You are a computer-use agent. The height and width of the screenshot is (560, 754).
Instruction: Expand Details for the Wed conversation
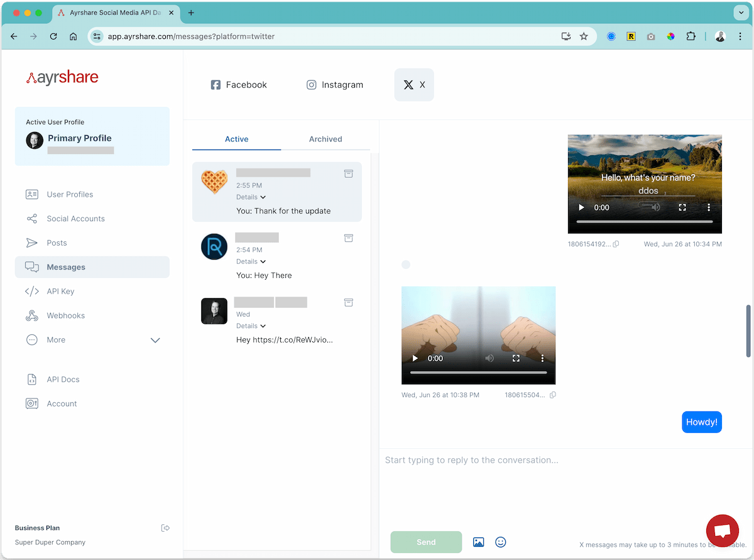pyautogui.click(x=251, y=326)
